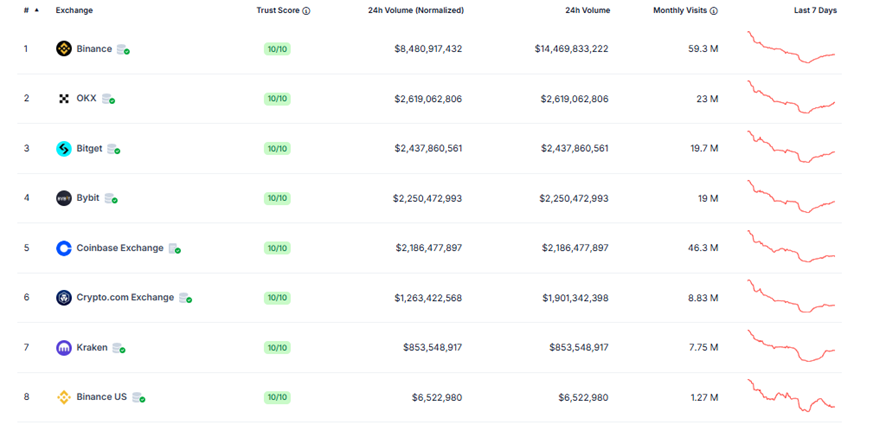
Task: Click the reserves badge beside Coinbase Exchange
Action: pos(175,248)
